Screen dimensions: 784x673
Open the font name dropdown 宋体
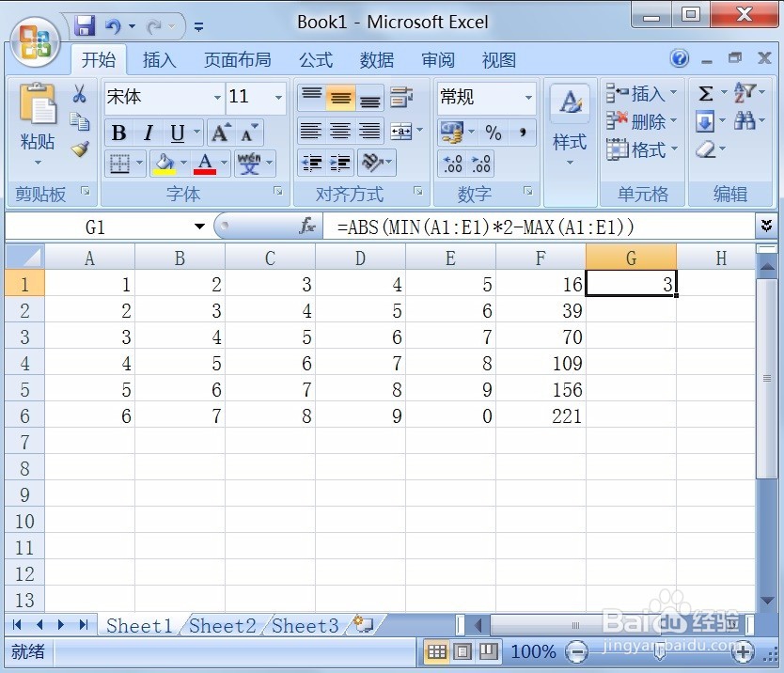[217, 98]
